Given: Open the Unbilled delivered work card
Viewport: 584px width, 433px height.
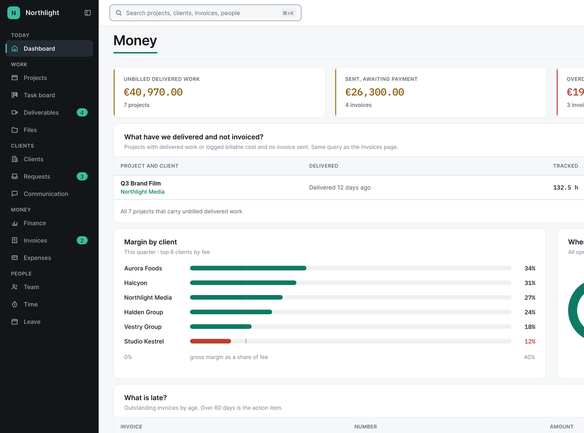Looking at the screenshot, I should point(219,92).
